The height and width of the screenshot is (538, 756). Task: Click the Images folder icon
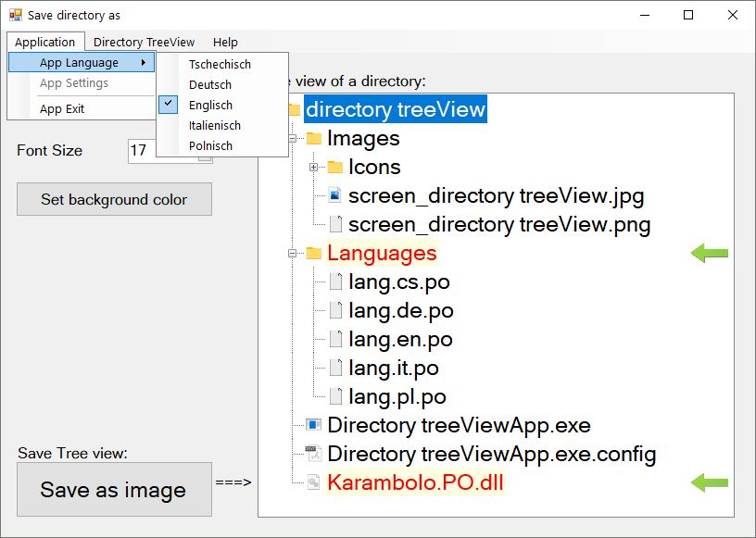point(314,139)
